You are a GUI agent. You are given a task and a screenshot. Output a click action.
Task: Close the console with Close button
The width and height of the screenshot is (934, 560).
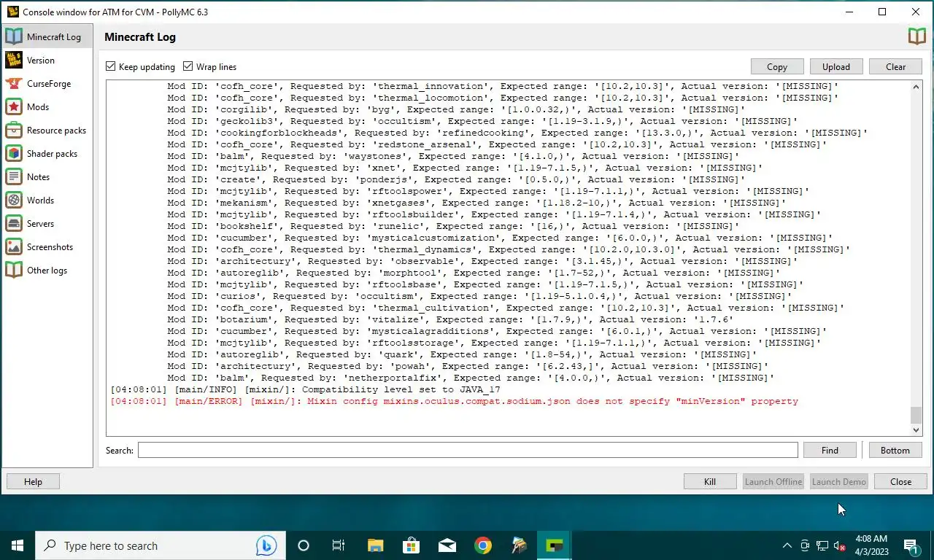[901, 481]
